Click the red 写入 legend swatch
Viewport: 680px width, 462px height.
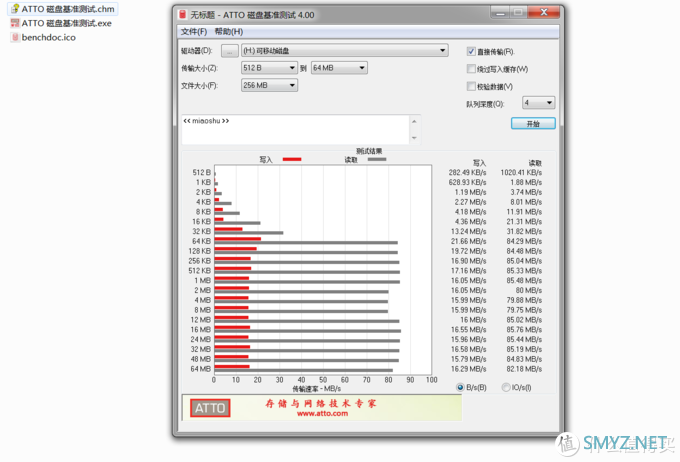click(x=292, y=159)
